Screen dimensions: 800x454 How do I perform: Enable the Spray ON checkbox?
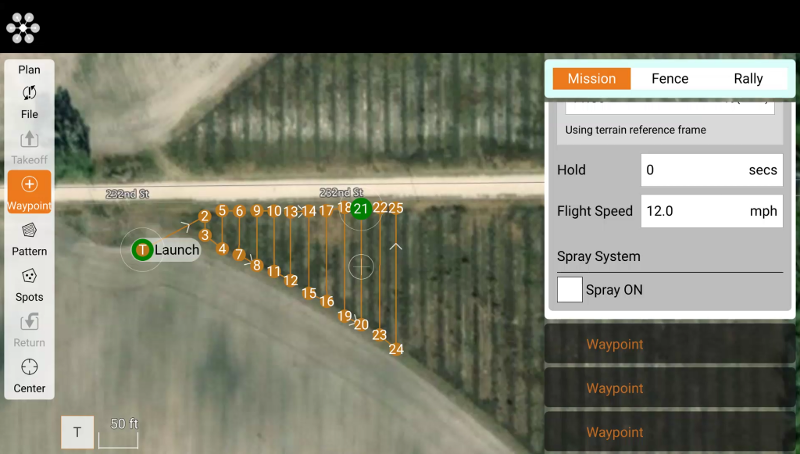pos(569,290)
